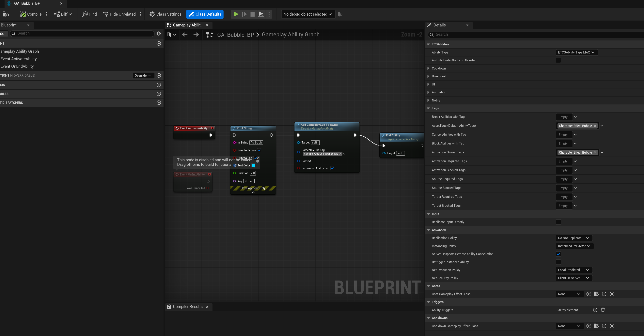Image resolution: width=644 pixels, height=336 pixels.
Task: Open Class Settings
Action: (x=165, y=14)
